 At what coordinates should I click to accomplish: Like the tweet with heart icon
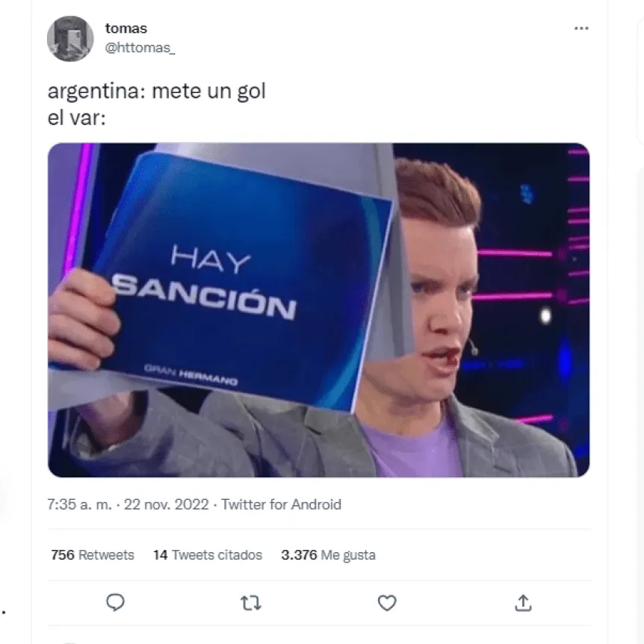[387, 603]
